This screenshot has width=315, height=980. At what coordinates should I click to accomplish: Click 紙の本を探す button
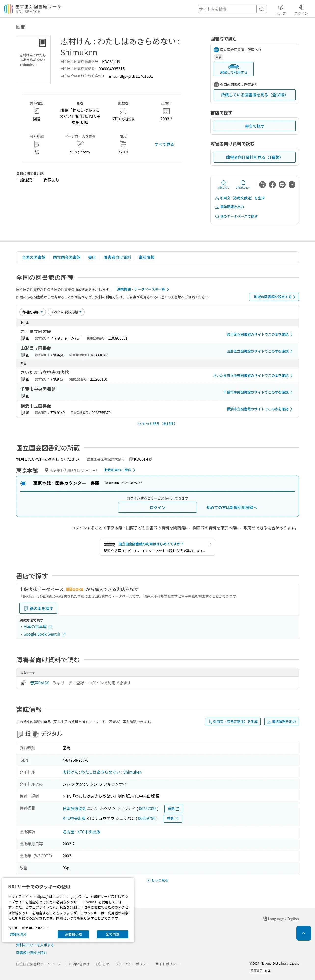39,608
